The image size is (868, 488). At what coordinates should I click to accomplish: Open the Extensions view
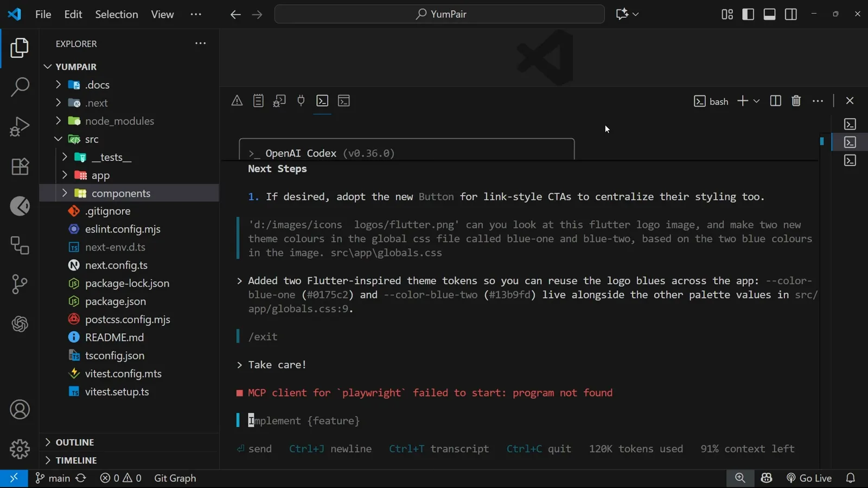pos(20,166)
